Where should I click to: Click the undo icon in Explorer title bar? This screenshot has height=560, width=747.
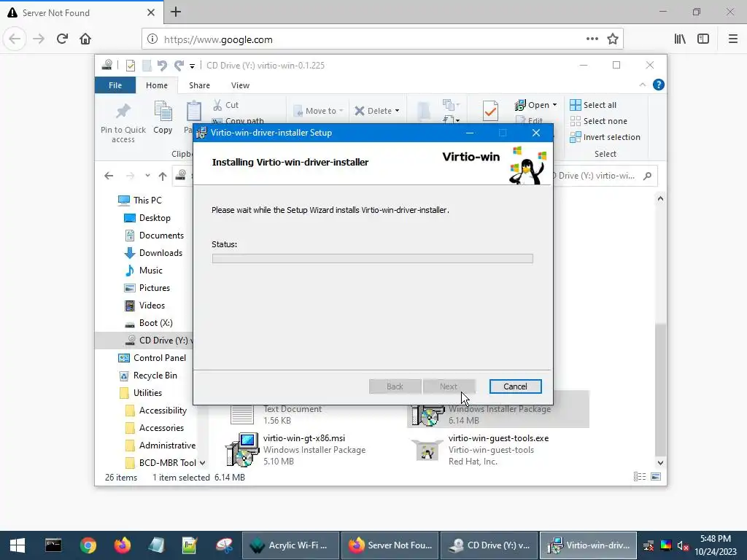point(162,65)
